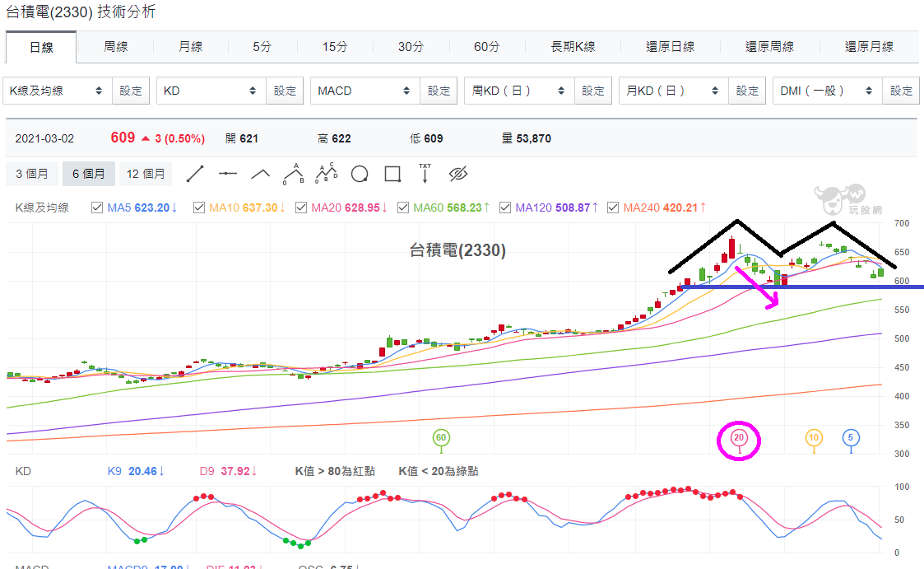Image resolution: width=924 pixels, height=569 pixels.
Task: Switch to the 周線 tab
Action: coord(115,47)
